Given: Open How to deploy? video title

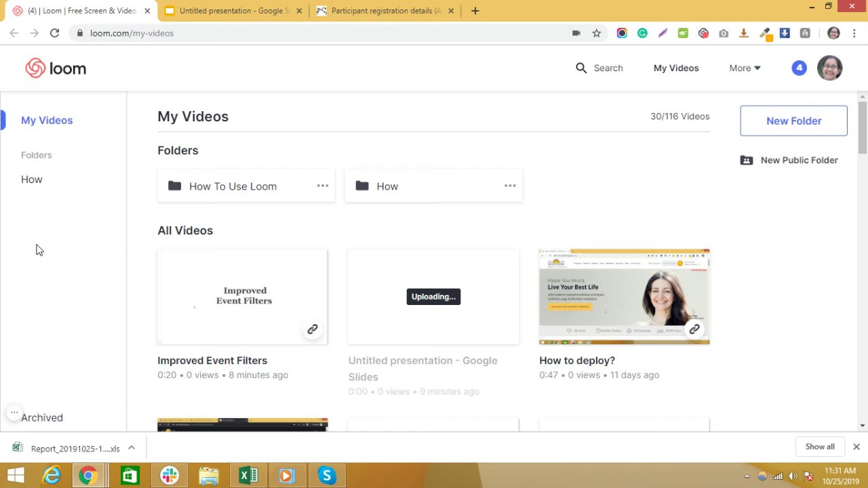Looking at the screenshot, I should tap(577, 361).
